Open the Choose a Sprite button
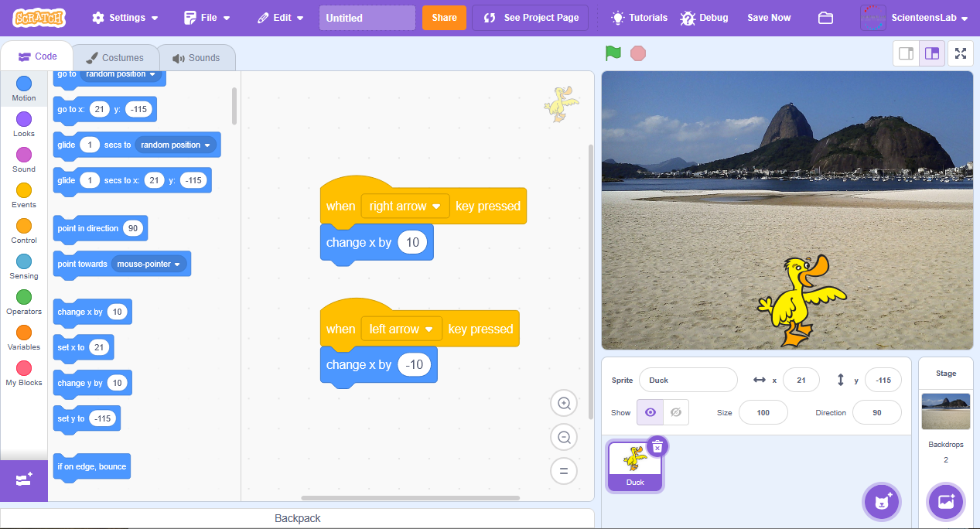 882,502
